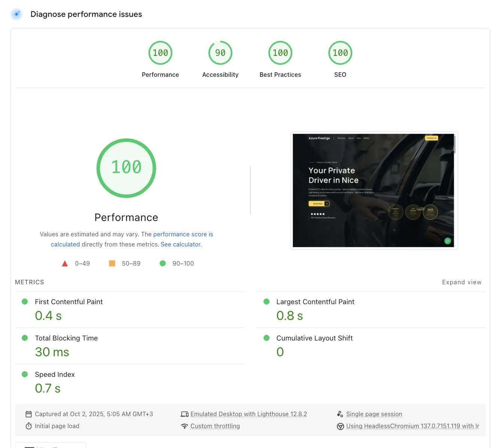Open the See calculator link
Viewport: 503px width, 448px height.
(x=181, y=244)
